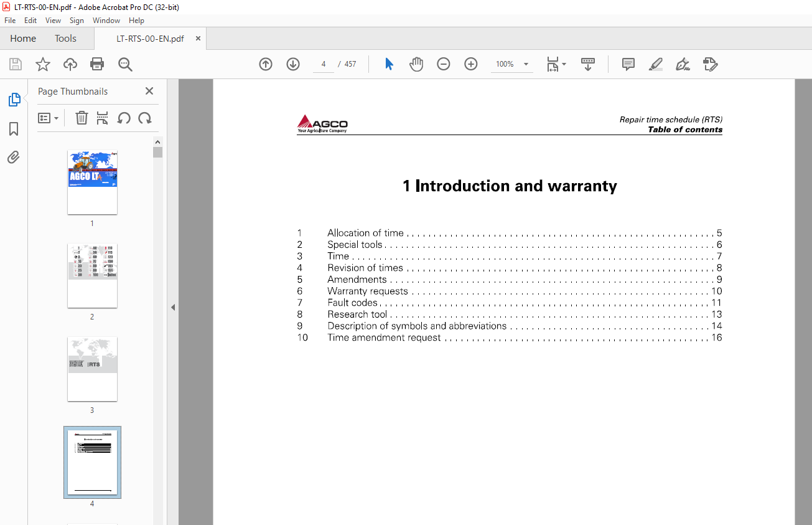Switch to the Home tab
Viewport: 812px width, 525px height.
point(23,39)
